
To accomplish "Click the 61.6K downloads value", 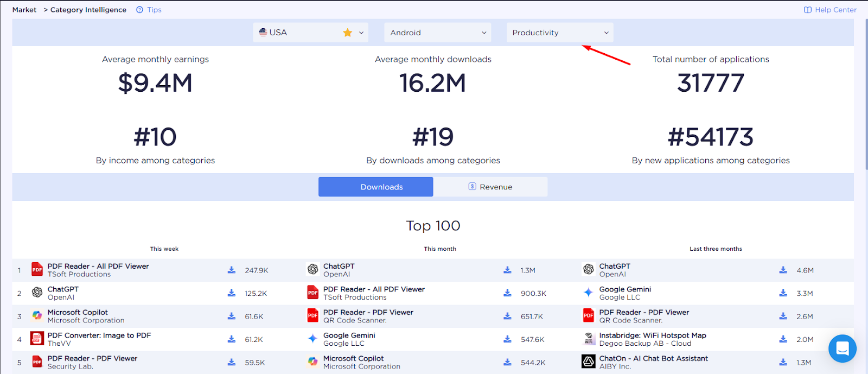I will coord(254,316).
